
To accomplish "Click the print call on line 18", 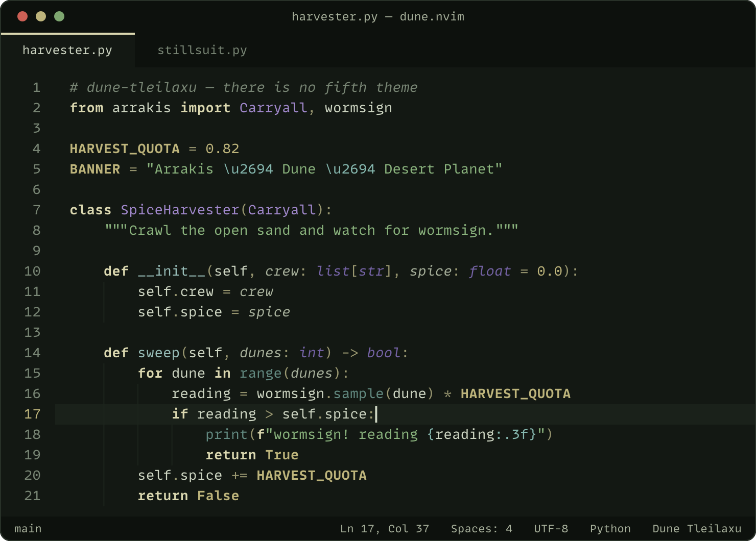I will point(227,434).
